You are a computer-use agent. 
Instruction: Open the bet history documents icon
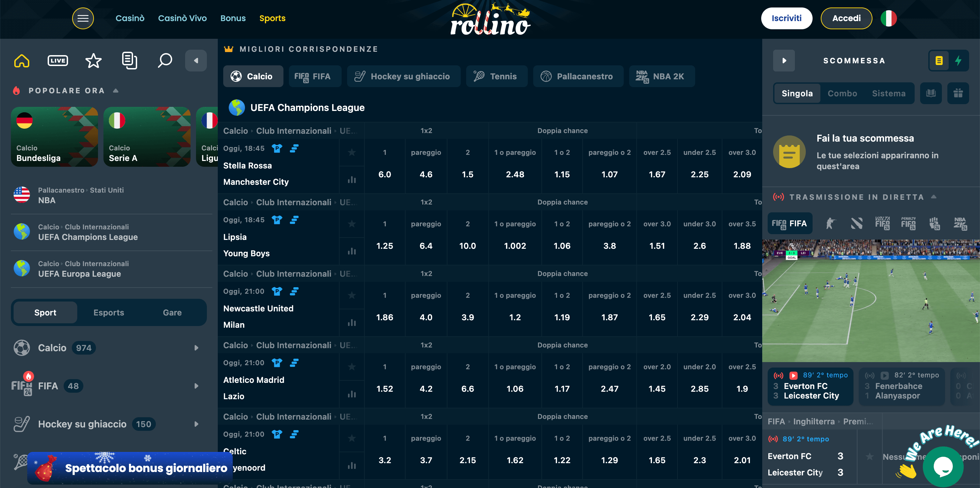pos(129,61)
